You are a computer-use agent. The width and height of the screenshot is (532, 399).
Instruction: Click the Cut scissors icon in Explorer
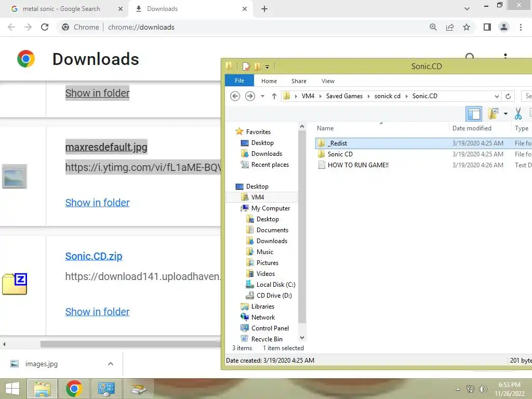click(518, 113)
